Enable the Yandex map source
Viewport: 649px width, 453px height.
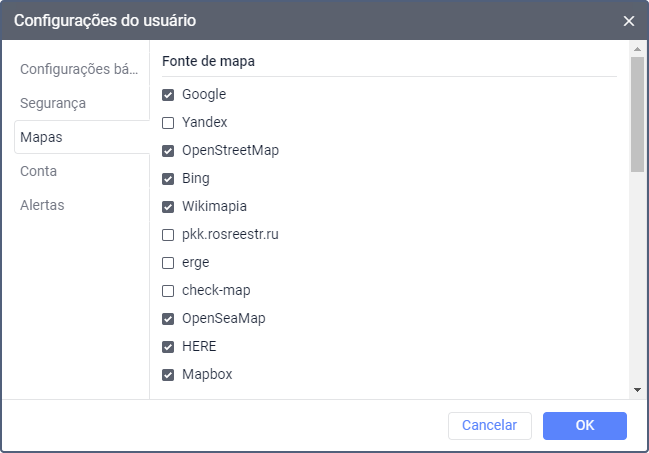tap(168, 123)
